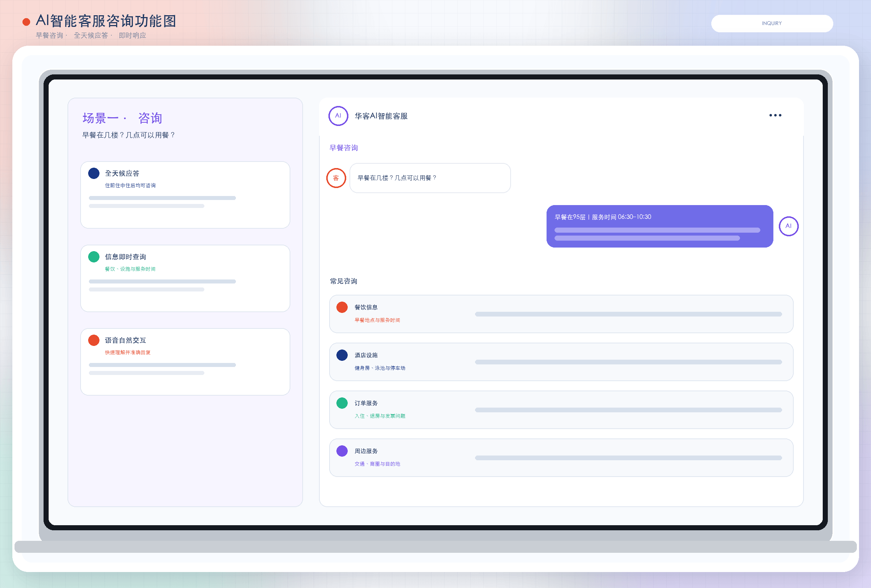
Task: Select the 语音自然交互 feature card
Action: point(185,362)
